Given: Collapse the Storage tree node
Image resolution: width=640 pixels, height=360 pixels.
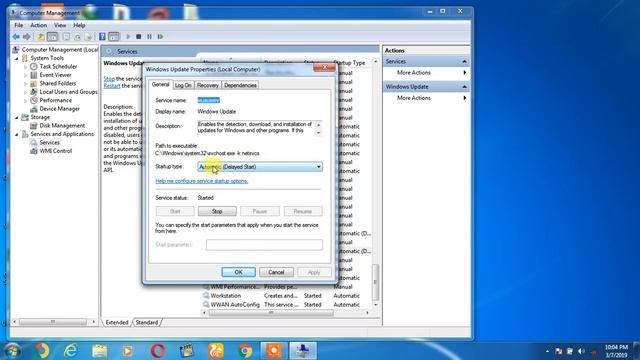Looking at the screenshot, I should pos(17,118).
